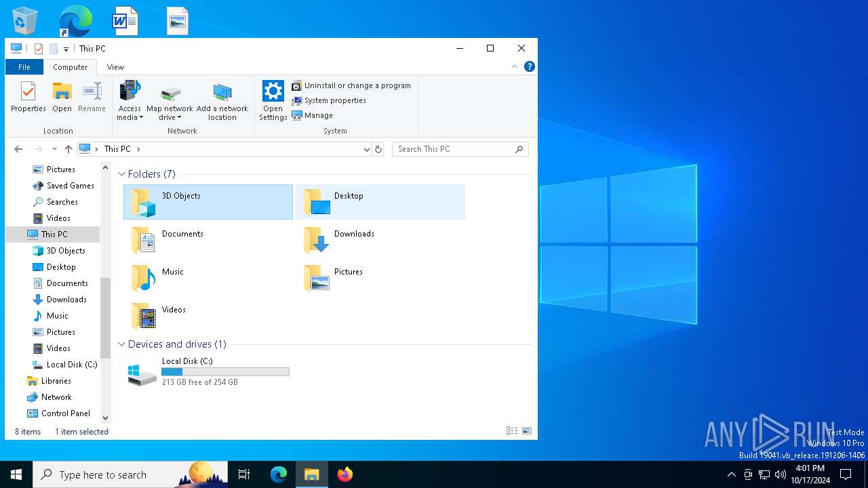This screenshot has height=488, width=868.
Task: Open the Map network drive menu
Action: tap(170, 101)
